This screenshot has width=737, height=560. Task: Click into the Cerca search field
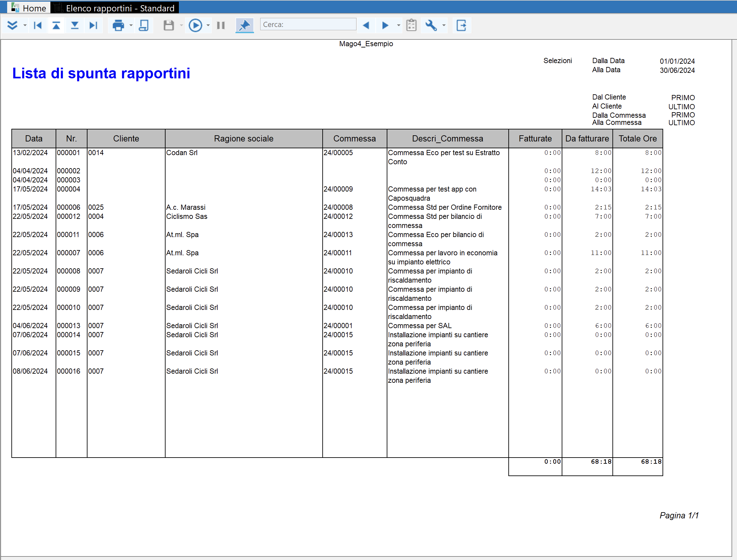pyautogui.click(x=308, y=25)
